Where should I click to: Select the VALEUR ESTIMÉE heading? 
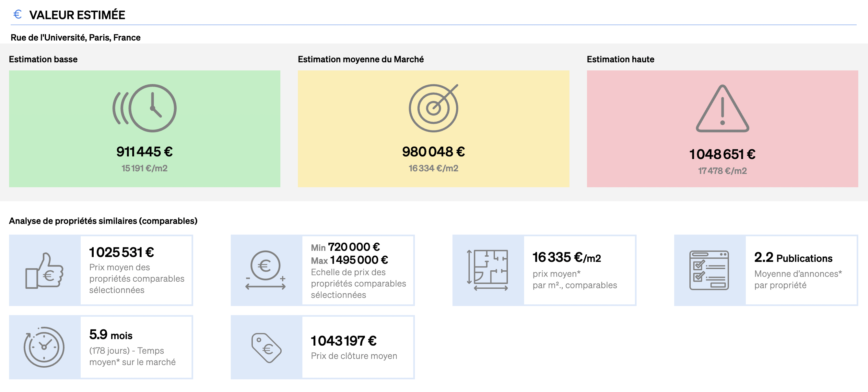[x=77, y=15]
